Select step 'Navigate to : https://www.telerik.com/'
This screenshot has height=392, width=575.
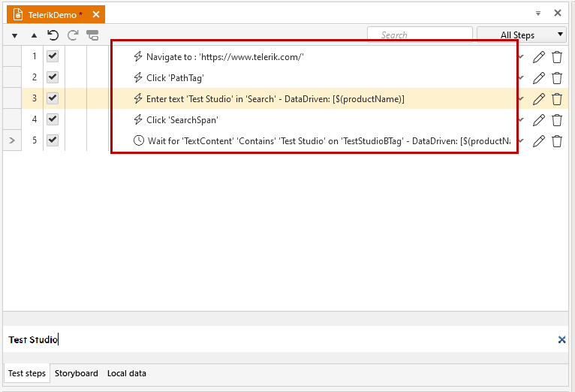click(224, 57)
